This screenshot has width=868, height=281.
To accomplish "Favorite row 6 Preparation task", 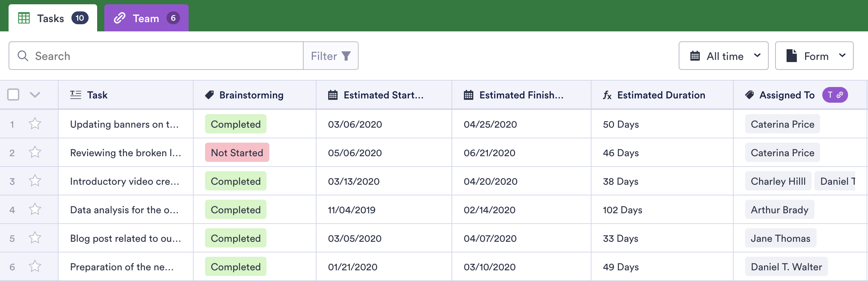I will (x=35, y=267).
